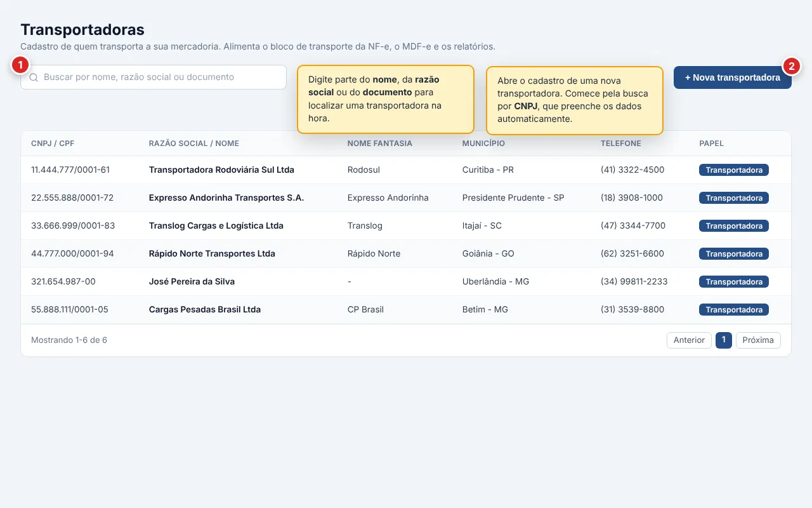
Task: Click the magnifier icon in search box
Action: pyautogui.click(x=34, y=77)
